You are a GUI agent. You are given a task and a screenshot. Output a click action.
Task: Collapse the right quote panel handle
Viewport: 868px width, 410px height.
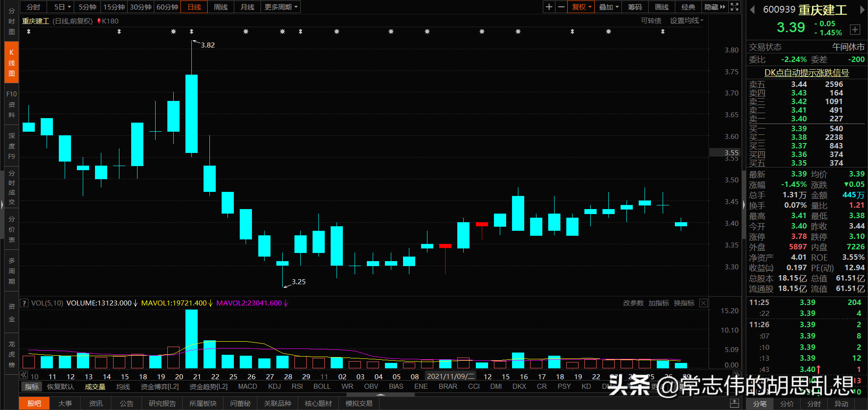click(744, 205)
